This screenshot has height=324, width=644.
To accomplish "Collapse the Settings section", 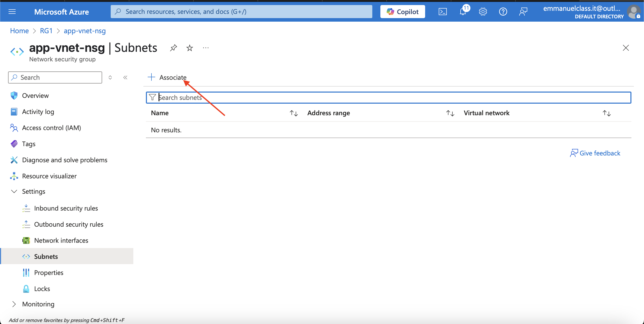I will (x=14, y=191).
